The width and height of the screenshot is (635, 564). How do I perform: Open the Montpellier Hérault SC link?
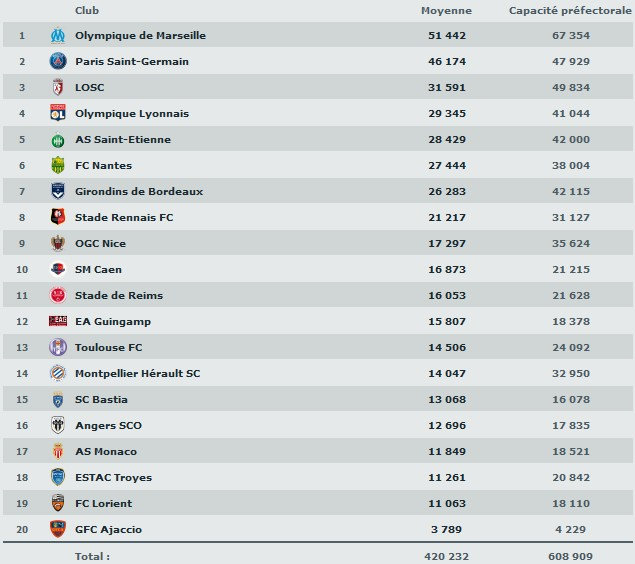pyautogui.click(x=137, y=373)
